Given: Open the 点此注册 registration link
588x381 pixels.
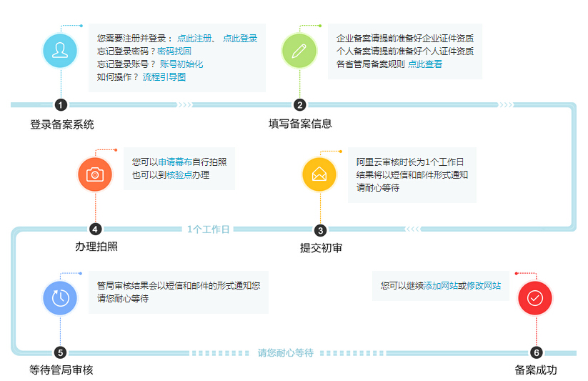Looking at the screenshot, I should click(194, 39).
